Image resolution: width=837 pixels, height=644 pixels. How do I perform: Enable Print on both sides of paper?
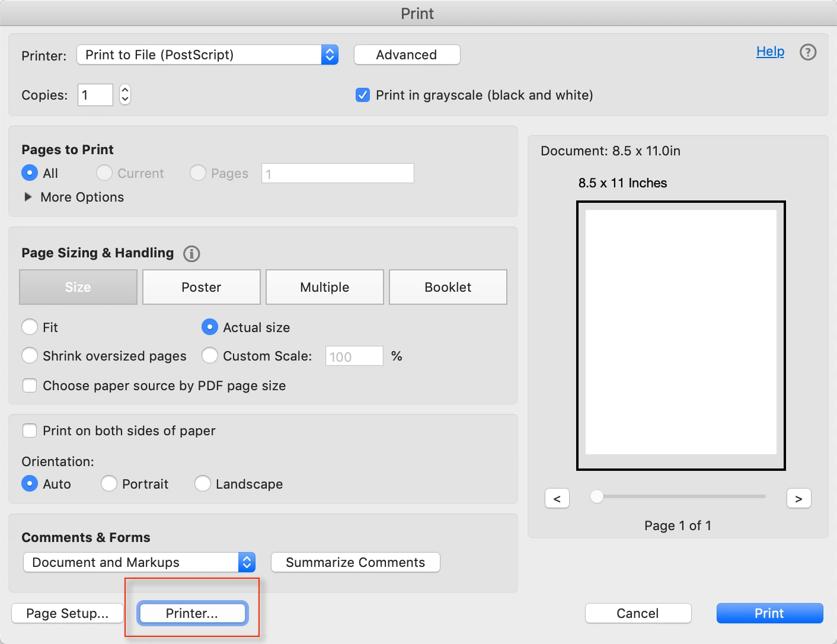tap(30, 431)
